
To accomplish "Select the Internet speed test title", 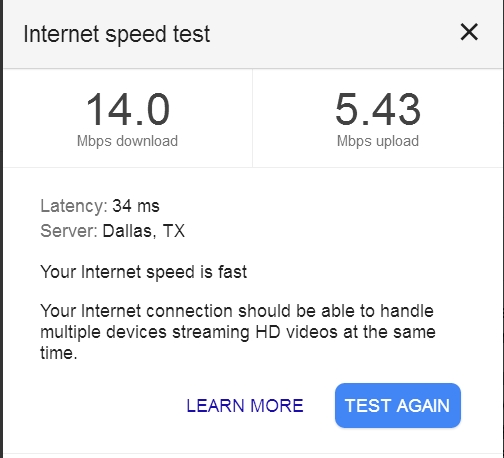I will (x=117, y=34).
